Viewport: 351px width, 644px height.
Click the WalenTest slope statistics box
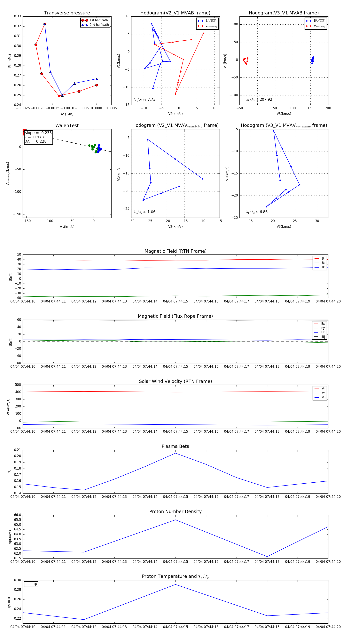tap(38, 137)
